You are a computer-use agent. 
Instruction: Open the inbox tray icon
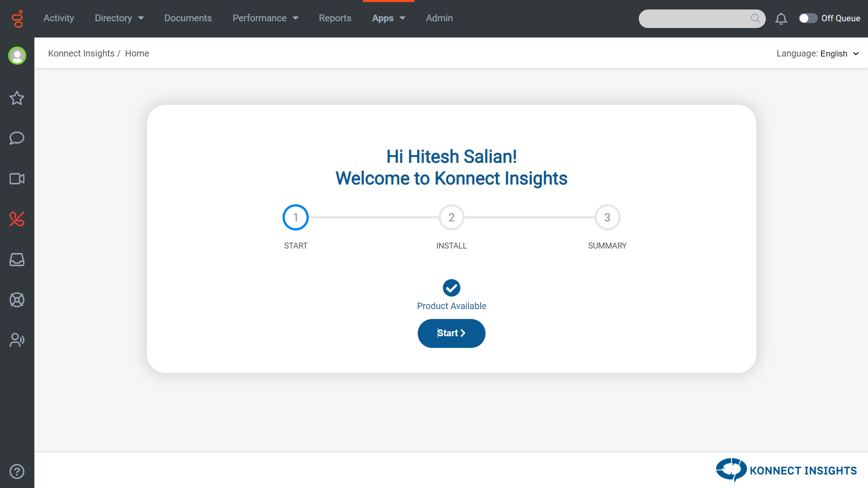tap(17, 259)
